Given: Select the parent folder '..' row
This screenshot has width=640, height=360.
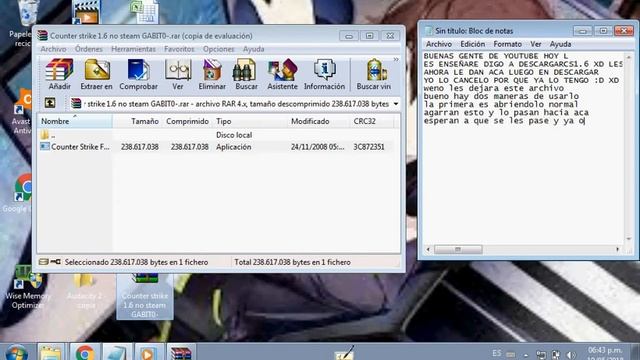Looking at the screenshot, I should coord(216,135).
